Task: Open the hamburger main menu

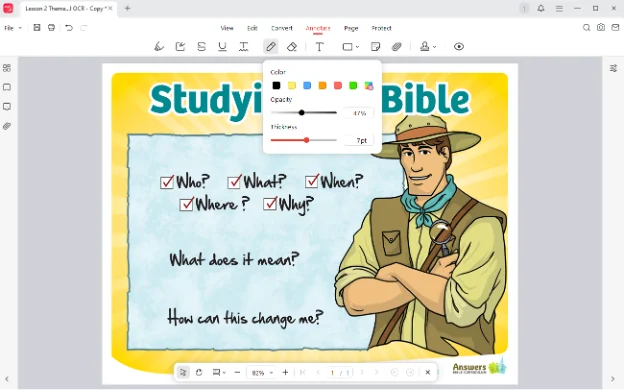Action: click(559, 8)
